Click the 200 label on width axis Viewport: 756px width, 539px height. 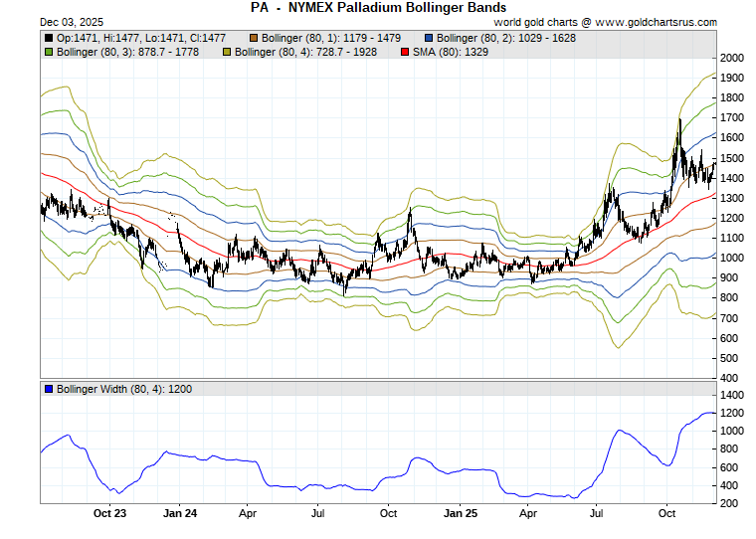(730, 503)
